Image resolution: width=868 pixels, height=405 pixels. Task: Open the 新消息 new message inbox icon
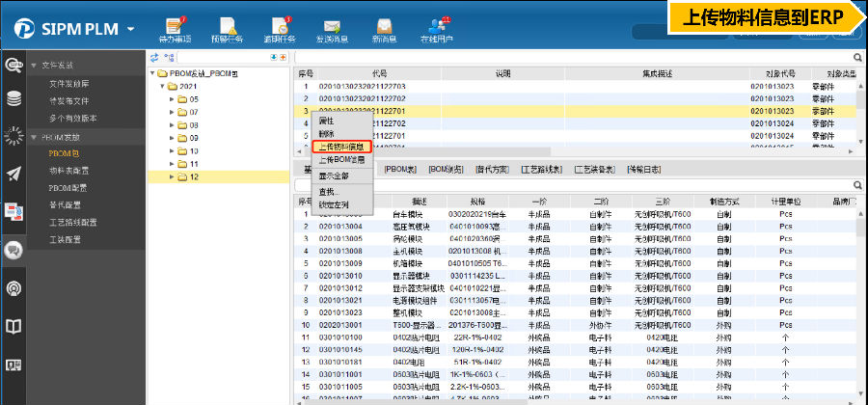pyautogui.click(x=385, y=26)
